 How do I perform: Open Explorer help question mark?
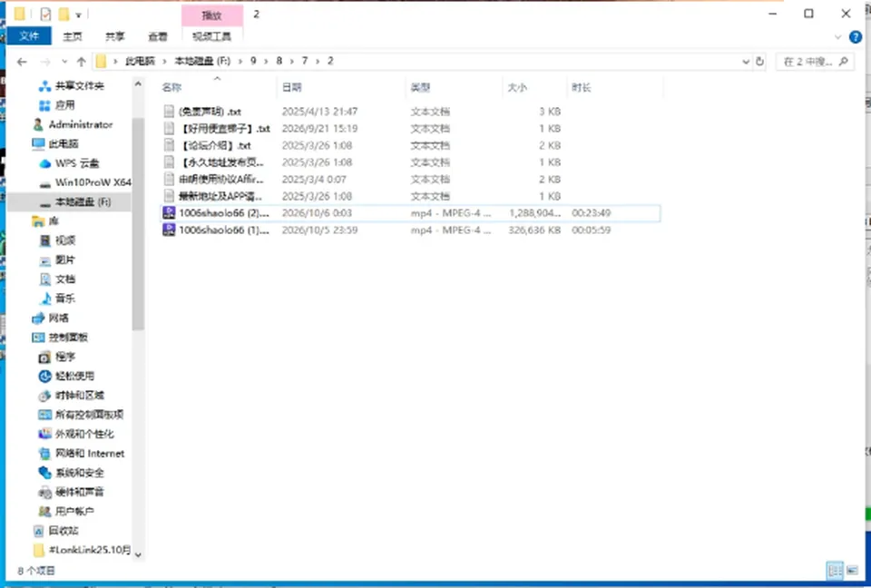[856, 37]
